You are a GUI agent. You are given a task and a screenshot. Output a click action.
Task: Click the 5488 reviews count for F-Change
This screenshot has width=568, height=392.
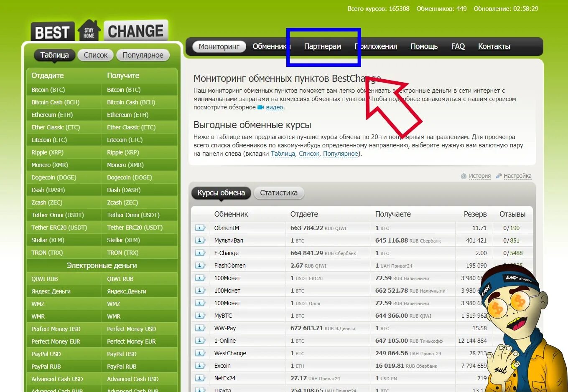[516, 253]
